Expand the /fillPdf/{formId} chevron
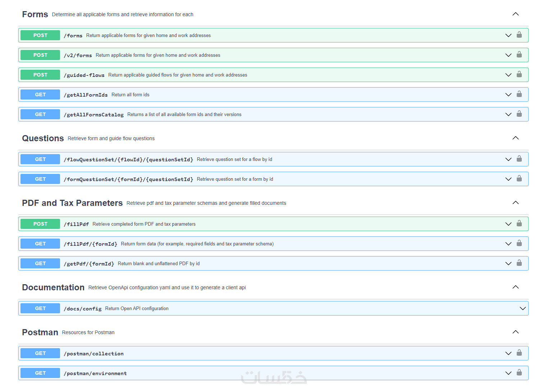 (508, 244)
